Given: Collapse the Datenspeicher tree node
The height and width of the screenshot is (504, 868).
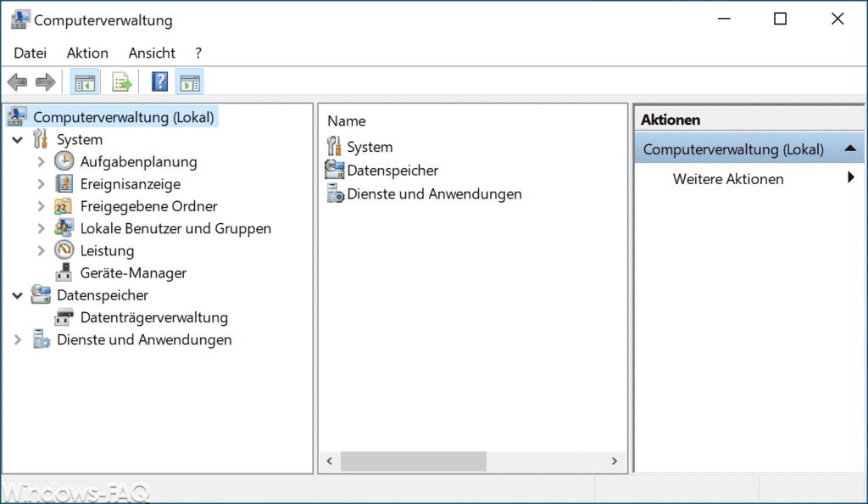Looking at the screenshot, I should coord(18,295).
